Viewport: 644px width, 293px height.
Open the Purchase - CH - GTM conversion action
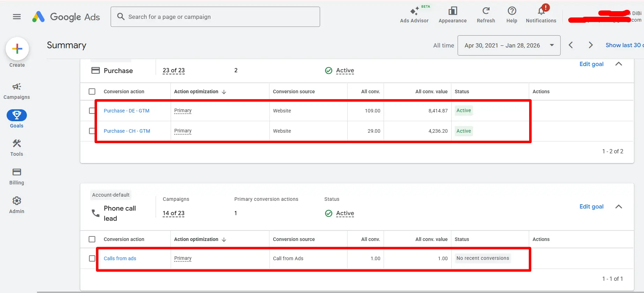pos(127,131)
